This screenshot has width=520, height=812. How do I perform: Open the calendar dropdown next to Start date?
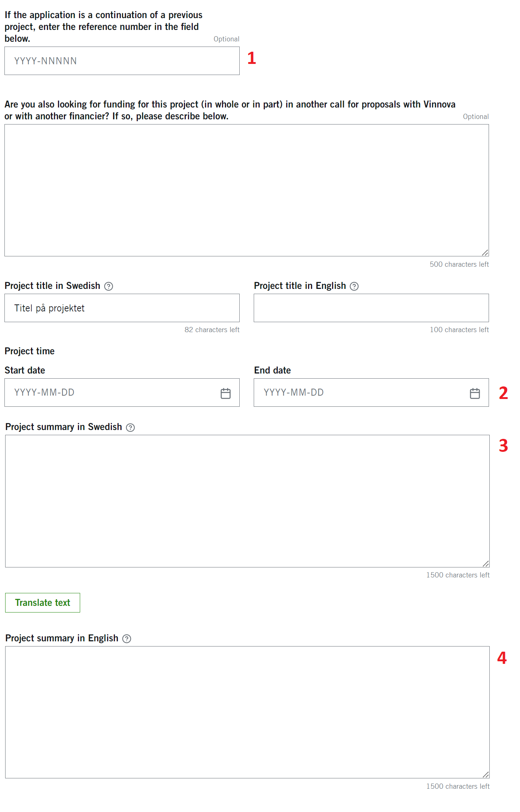click(226, 393)
